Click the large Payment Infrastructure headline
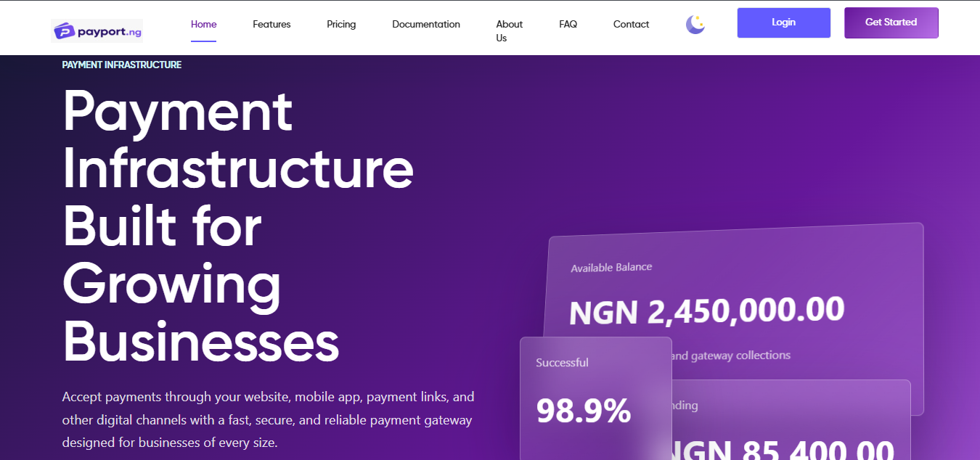This screenshot has width=980, height=460. coord(238,226)
